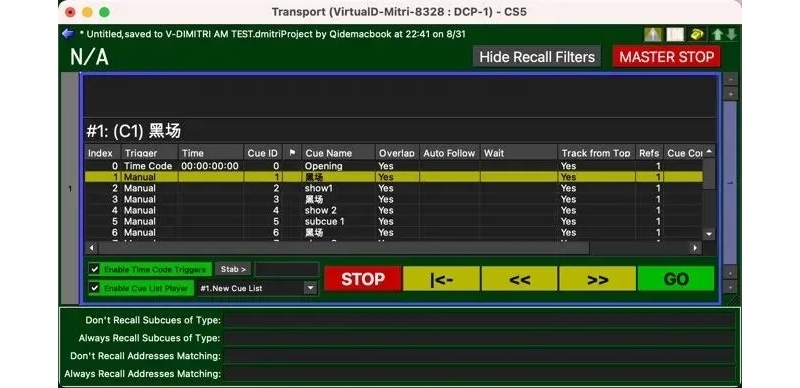Toggle Enable Time Code Triggers checkbox
This screenshot has height=388, width=800.
coord(94,269)
